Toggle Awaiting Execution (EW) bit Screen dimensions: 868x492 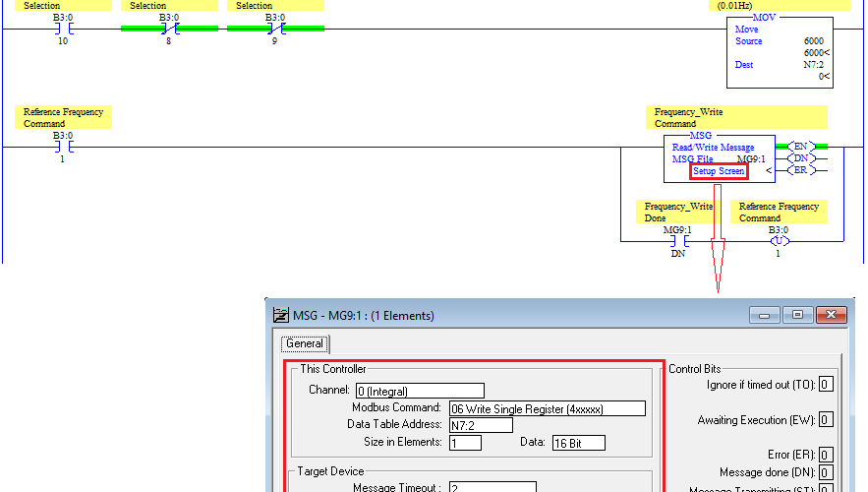pyautogui.click(x=826, y=419)
